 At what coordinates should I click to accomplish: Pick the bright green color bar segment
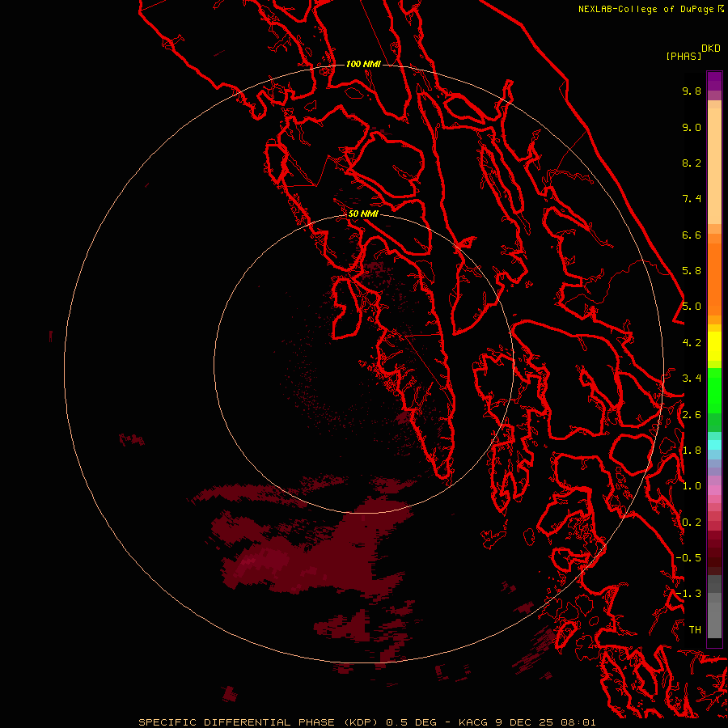714,390
